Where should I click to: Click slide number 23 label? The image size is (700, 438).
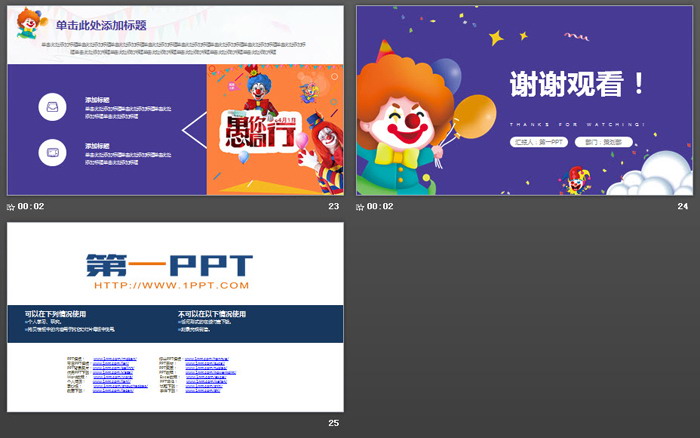coord(333,206)
